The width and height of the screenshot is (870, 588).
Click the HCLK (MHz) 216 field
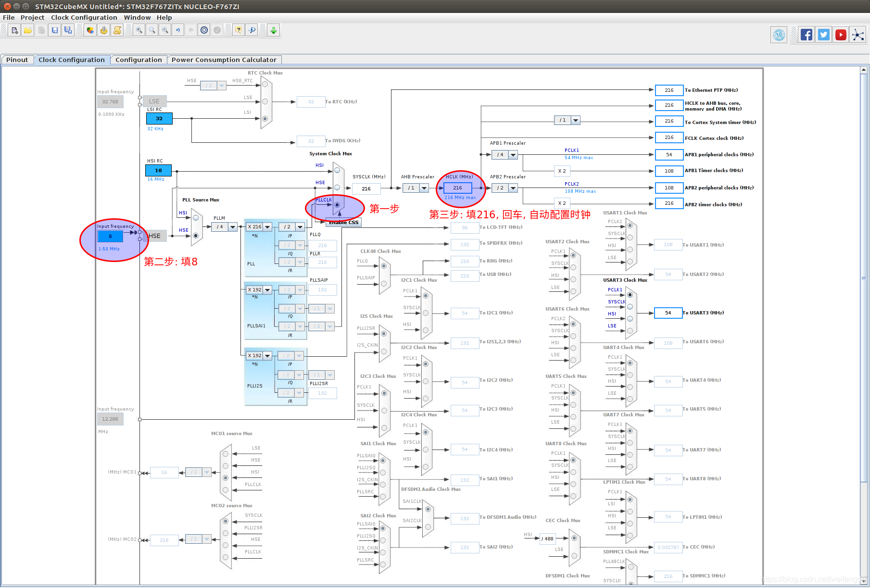[458, 188]
